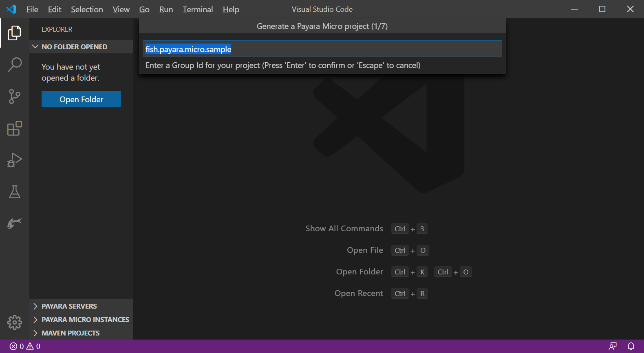
Task: Open the View menu
Action: (x=121, y=9)
